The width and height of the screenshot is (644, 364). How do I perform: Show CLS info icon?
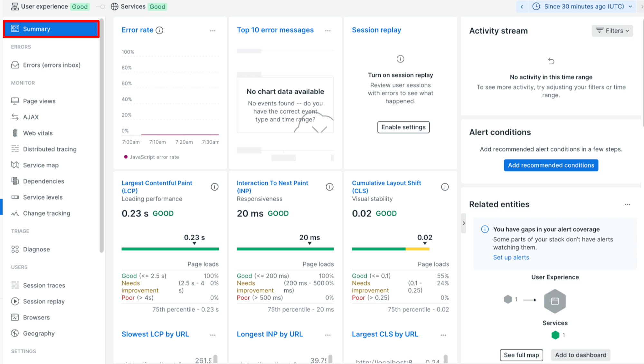445,187
